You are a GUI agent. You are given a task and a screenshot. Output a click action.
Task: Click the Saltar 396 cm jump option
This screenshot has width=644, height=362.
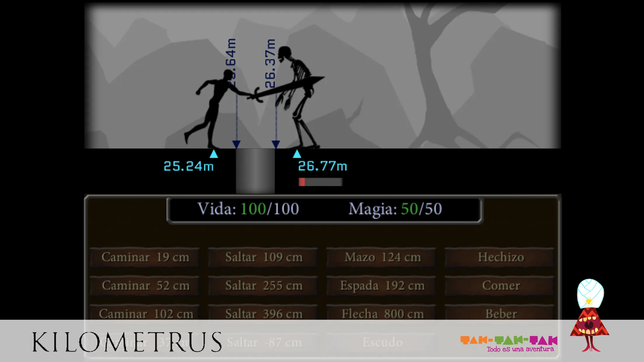[x=264, y=314]
